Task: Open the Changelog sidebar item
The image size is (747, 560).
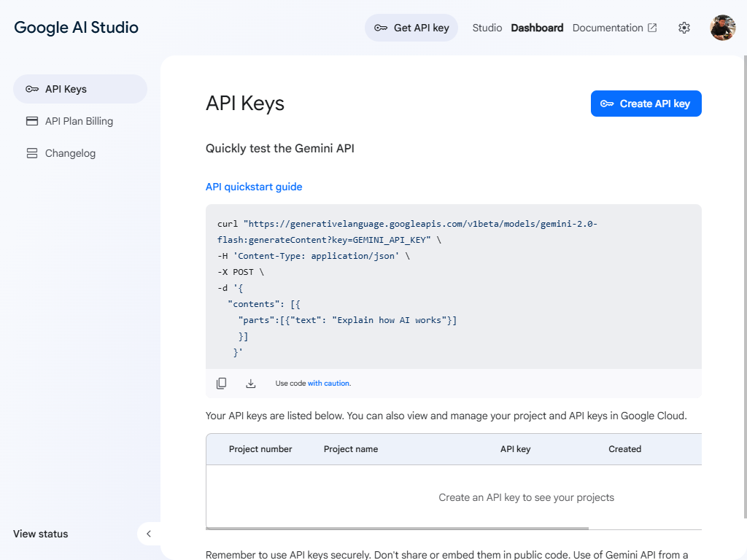Action: tap(80, 153)
